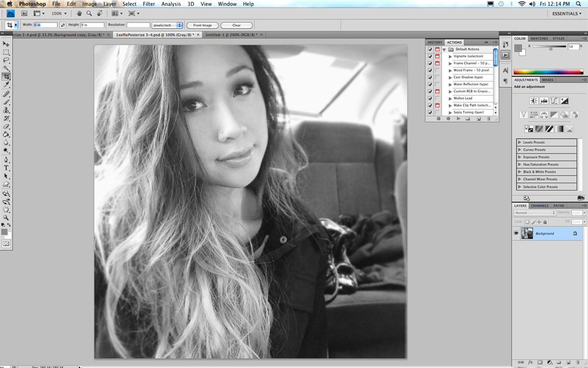Viewport: 588px width, 368px height.
Task: Click the Clear button in options bar
Action: 236,25
